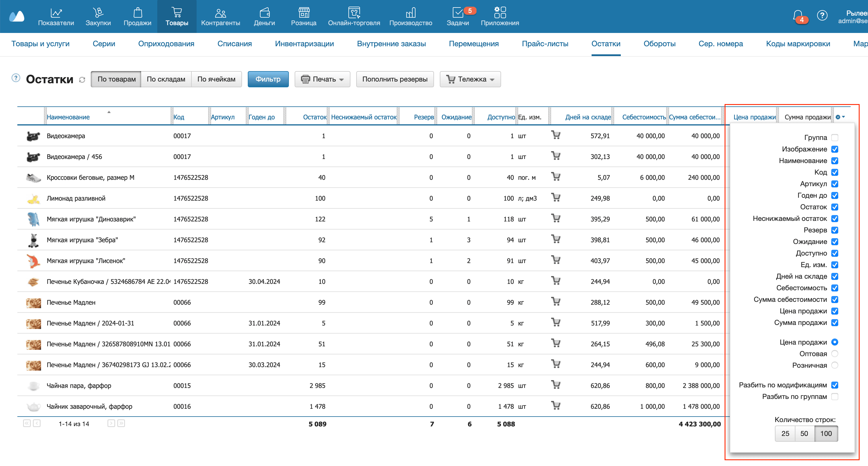Check Разбить по группам option
The width and height of the screenshot is (868, 466).
pyautogui.click(x=835, y=397)
